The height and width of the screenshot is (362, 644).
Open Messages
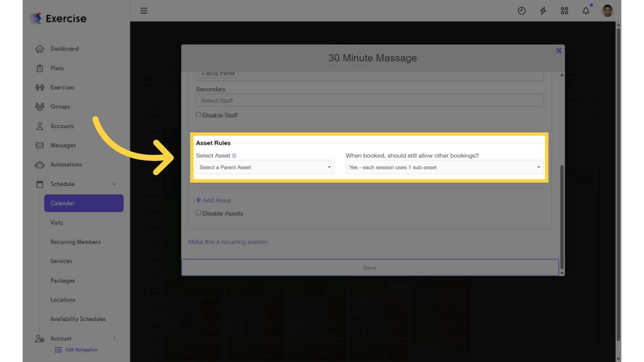pyautogui.click(x=63, y=145)
